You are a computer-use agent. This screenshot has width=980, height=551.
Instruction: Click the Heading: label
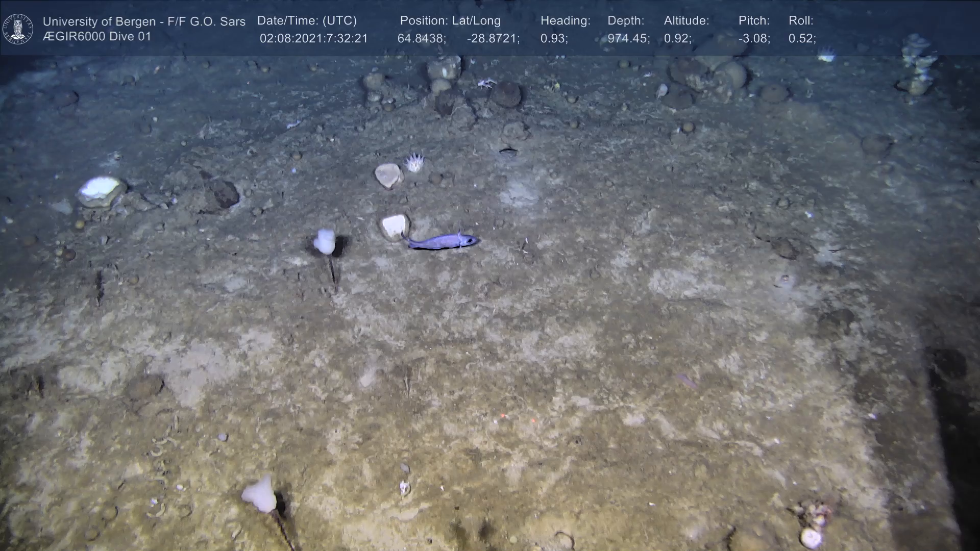(x=565, y=21)
